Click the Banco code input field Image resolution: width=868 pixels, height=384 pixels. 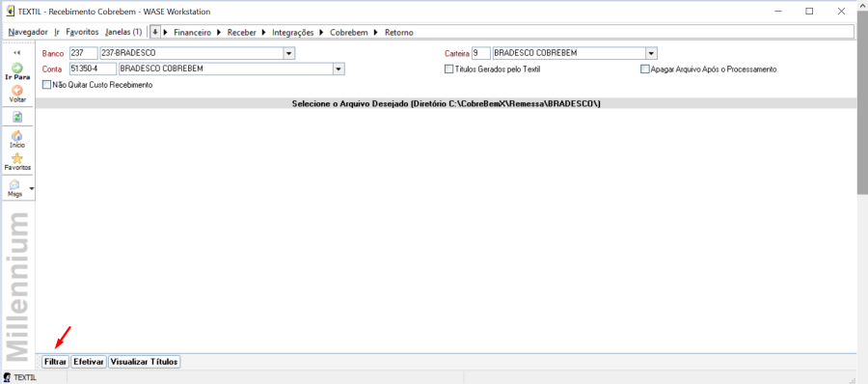(x=84, y=53)
